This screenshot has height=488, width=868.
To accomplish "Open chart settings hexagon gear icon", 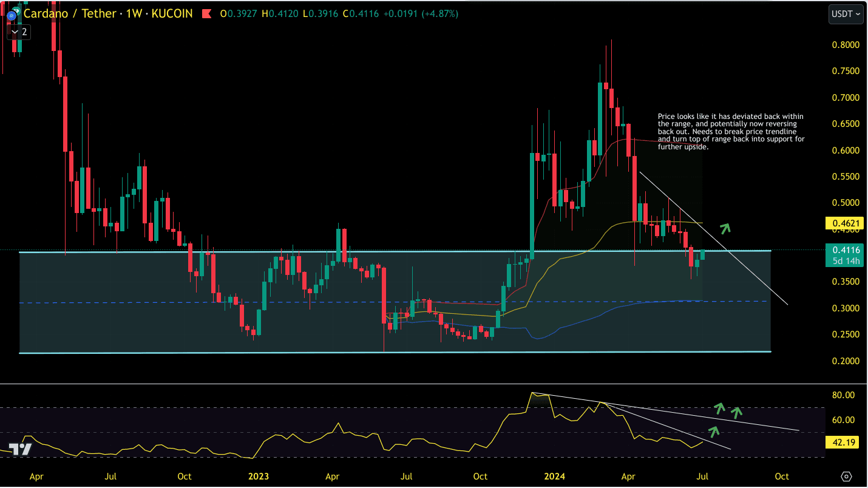I will click(x=847, y=476).
